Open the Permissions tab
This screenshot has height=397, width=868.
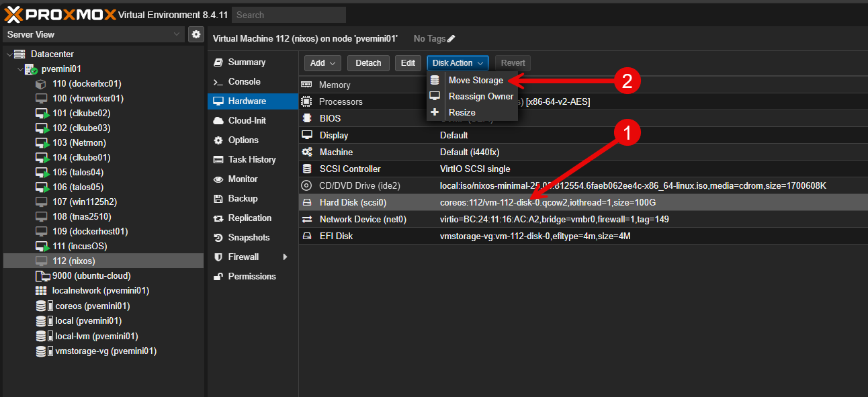tap(253, 276)
